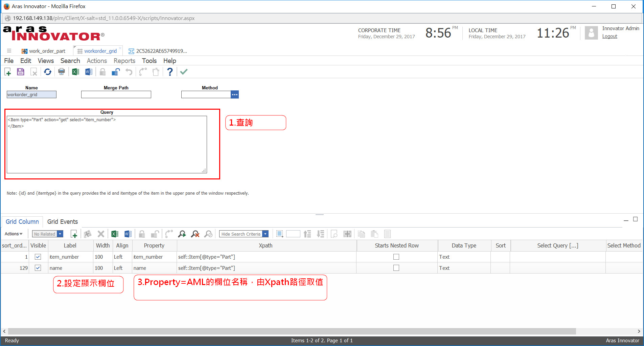Screen dimensions: 644x346
Task: Toggle Visible checkbox for item_number row
Action: pos(38,257)
